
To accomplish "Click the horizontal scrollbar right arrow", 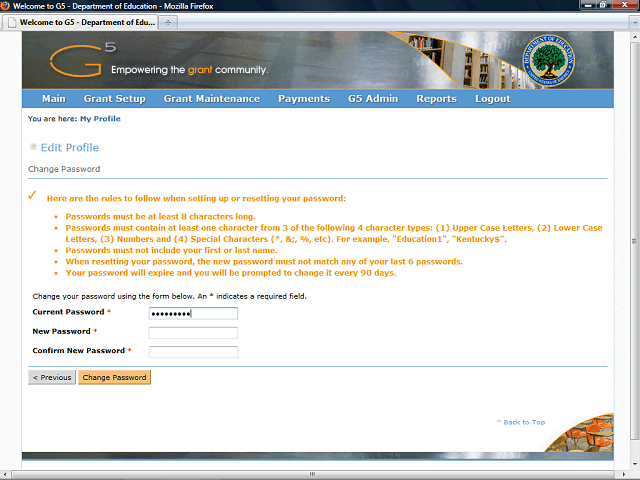I will point(626,474).
